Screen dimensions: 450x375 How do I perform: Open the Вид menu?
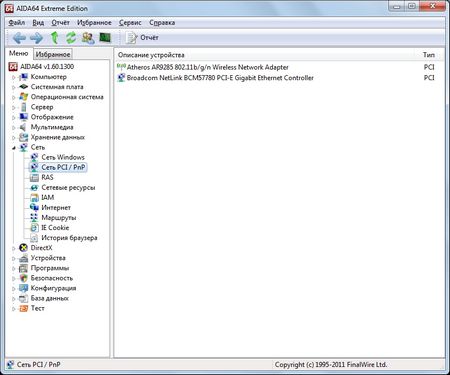coord(38,23)
